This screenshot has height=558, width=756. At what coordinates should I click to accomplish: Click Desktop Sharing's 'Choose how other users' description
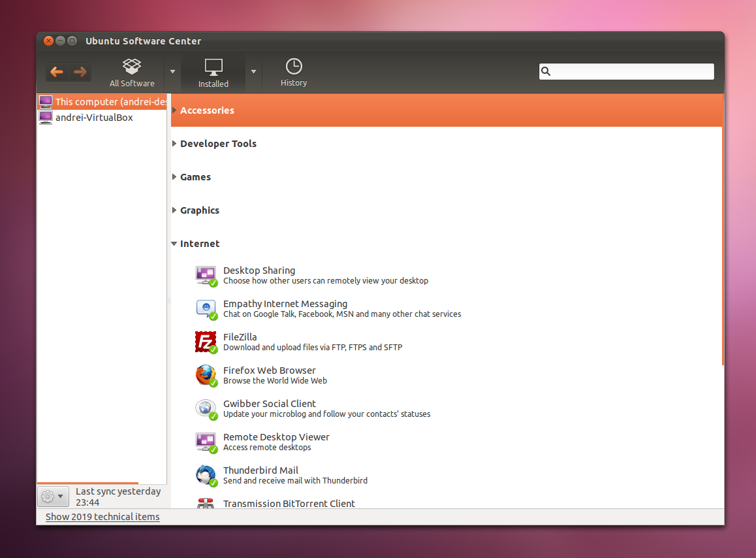(326, 280)
